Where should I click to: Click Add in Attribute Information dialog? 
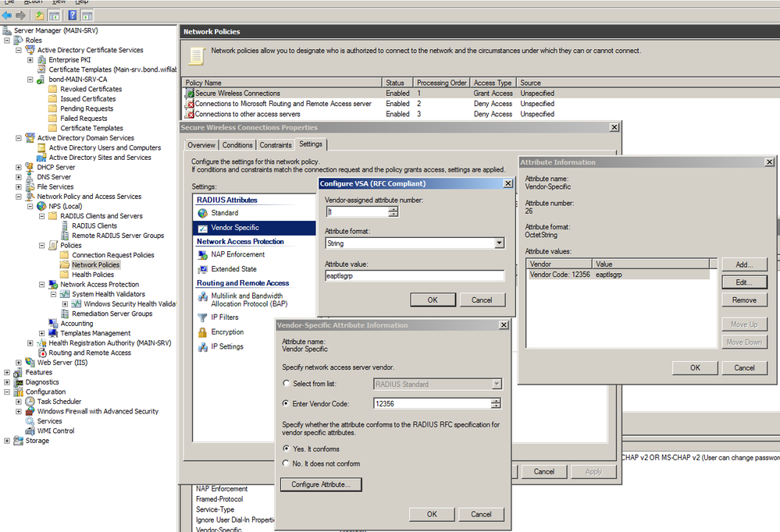point(744,264)
